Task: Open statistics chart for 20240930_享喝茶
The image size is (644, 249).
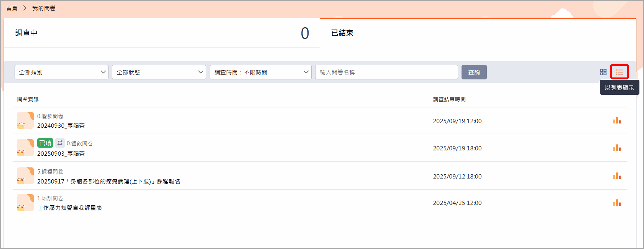Action: coord(617,121)
